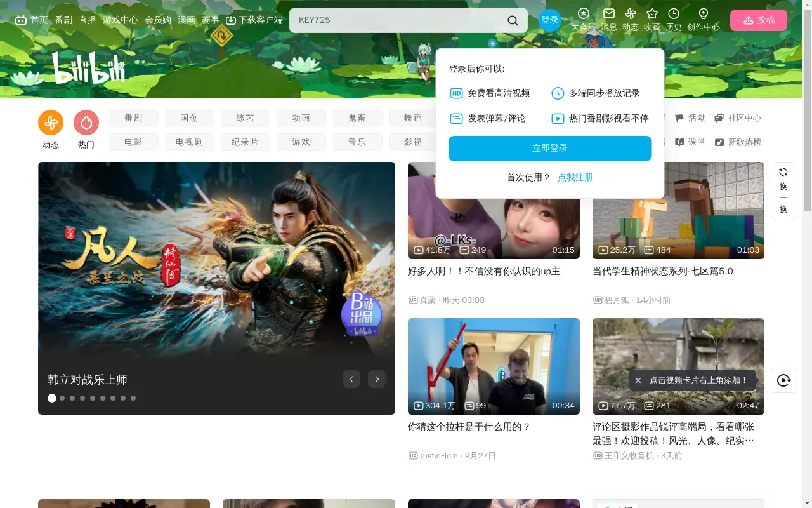Select the 国创 category pill
The height and width of the screenshot is (508, 812).
pos(190,118)
